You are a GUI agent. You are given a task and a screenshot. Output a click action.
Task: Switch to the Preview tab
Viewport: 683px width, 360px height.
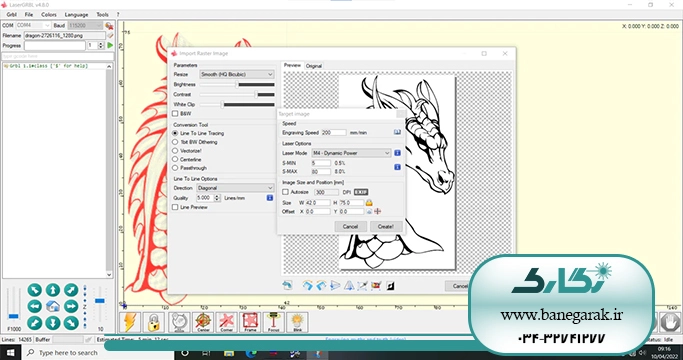point(292,65)
